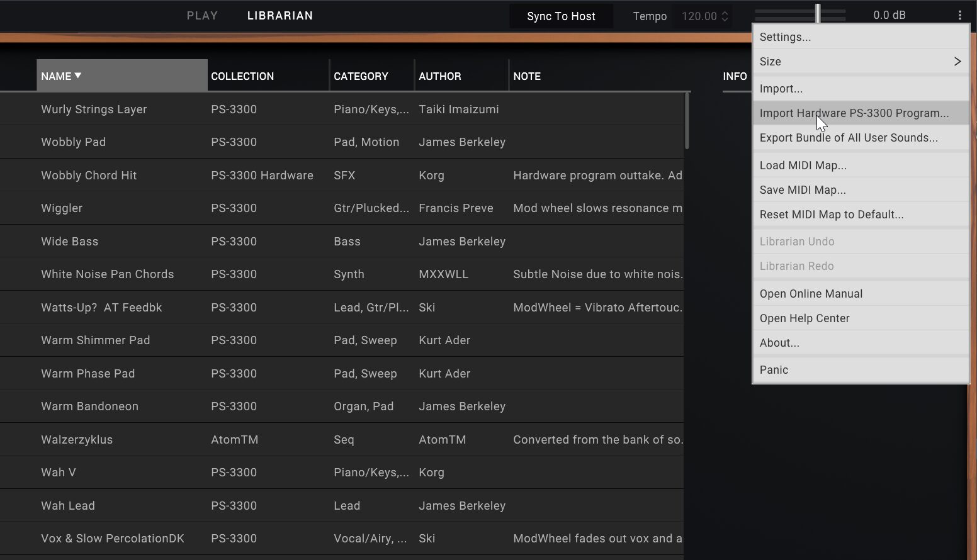Open Online Manual from menu
The width and height of the screenshot is (977, 560).
click(860, 294)
